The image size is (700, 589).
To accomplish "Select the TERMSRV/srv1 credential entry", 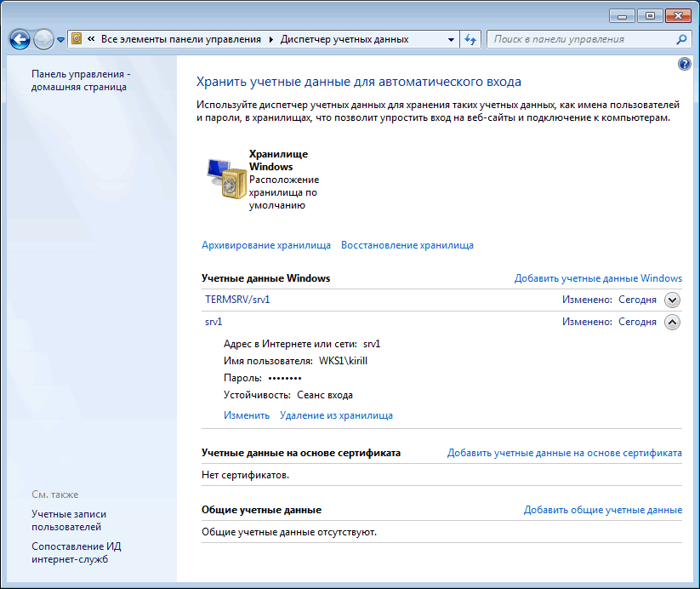I will (237, 300).
